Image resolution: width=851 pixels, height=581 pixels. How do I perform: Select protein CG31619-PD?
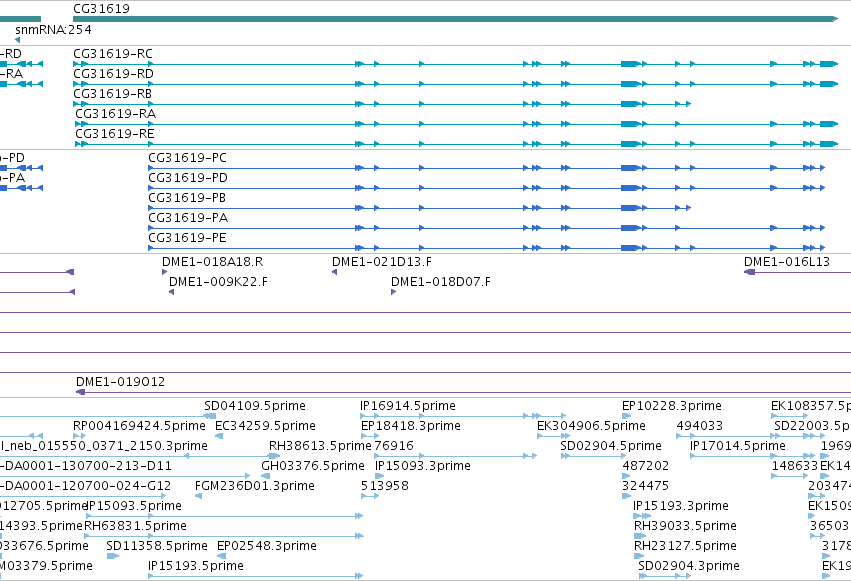pyautogui.click(x=188, y=178)
